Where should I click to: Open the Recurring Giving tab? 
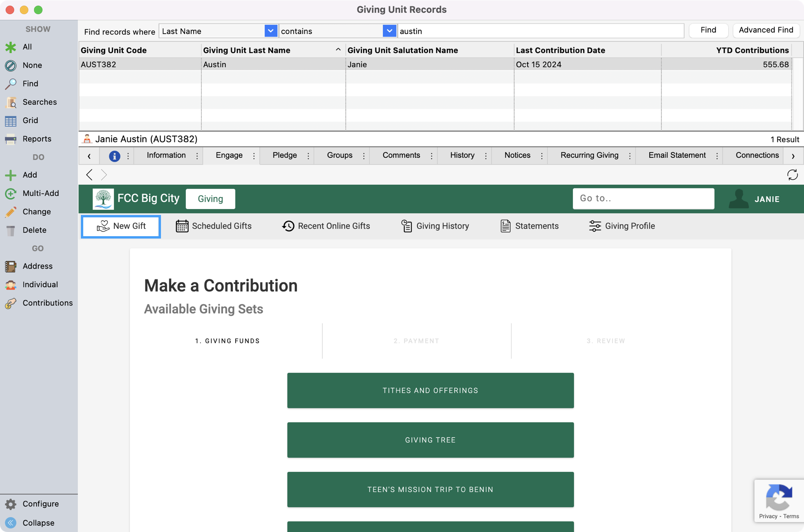pyautogui.click(x=589, y=155)
